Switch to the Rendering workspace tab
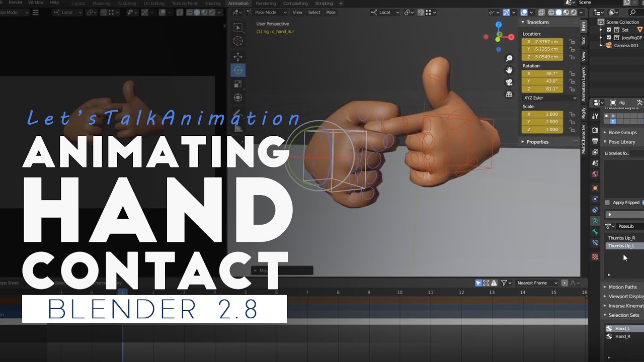The image size is (644, 362). [266, 4]
